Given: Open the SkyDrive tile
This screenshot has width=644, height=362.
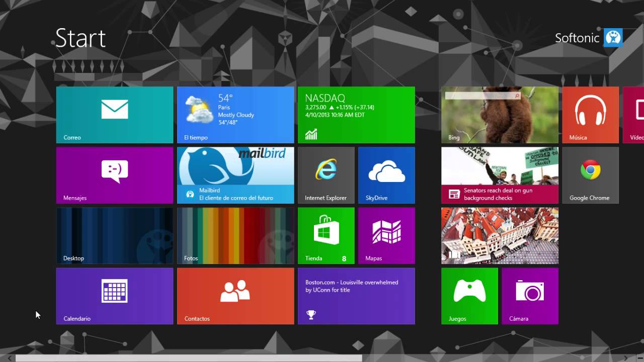Looking at the screenshot, I should point(386,175).
